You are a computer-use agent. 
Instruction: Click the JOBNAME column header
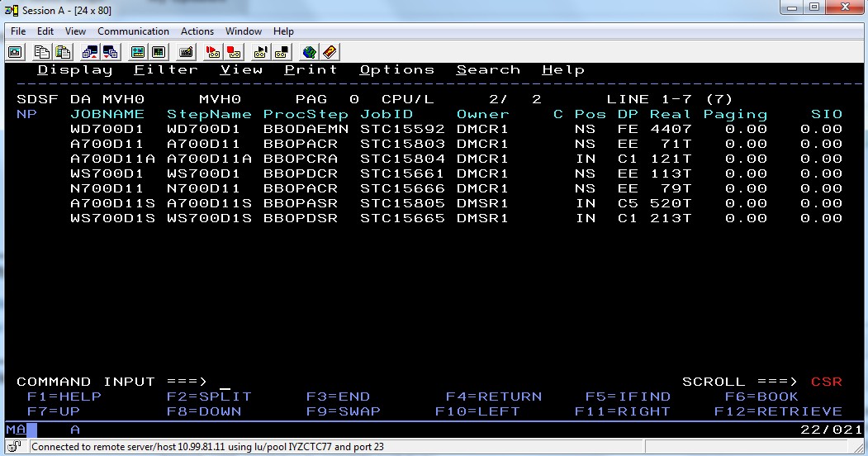pyautogui.click(x=107, y=115)
